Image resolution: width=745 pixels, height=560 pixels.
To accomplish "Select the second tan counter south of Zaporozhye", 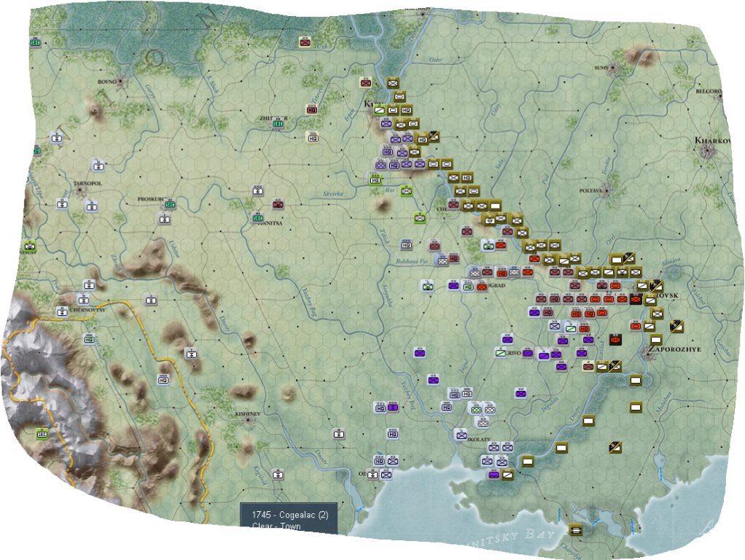I will (636, 407).
